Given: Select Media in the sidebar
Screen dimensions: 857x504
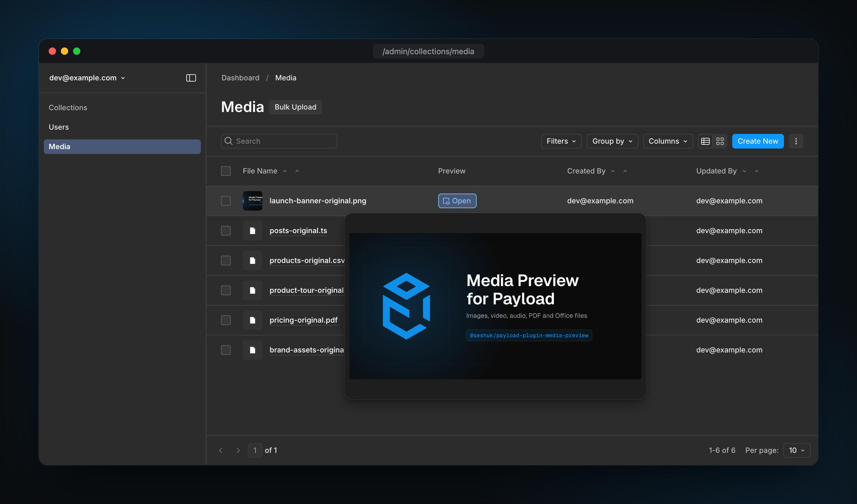Looking at the screenshot, I should [x=122, y=147].
